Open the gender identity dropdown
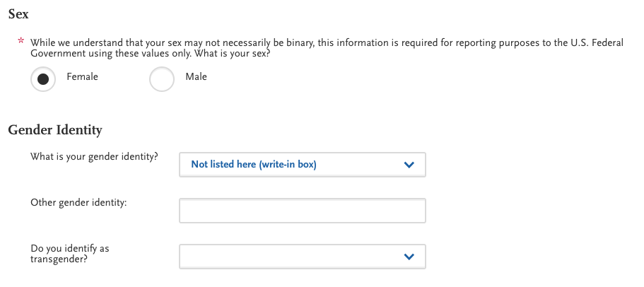Image resolution: width=644 pixels, height=287 pixels. pos(302,165)
